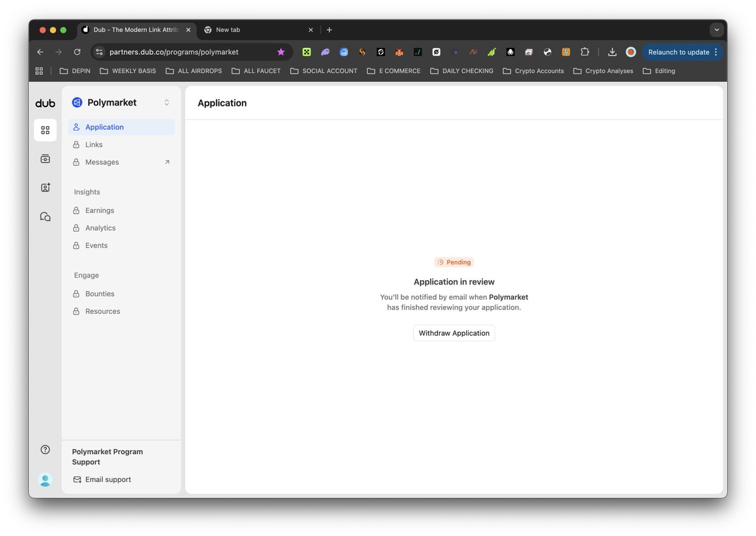Open the browser downloads icon

(x=612, y=52)
